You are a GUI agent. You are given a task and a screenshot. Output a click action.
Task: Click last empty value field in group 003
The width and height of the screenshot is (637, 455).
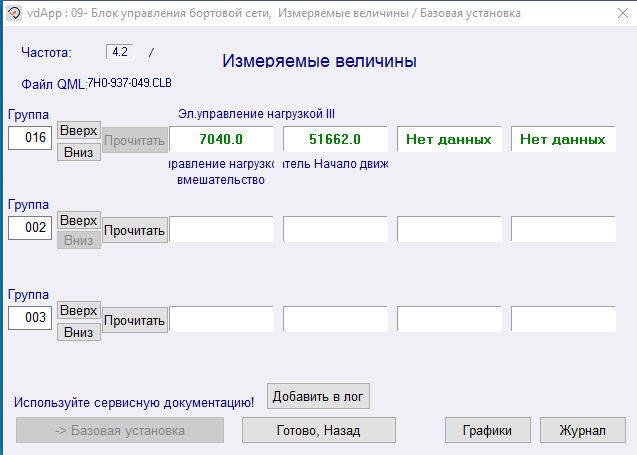pyautogui.click(x=563, y=319)
